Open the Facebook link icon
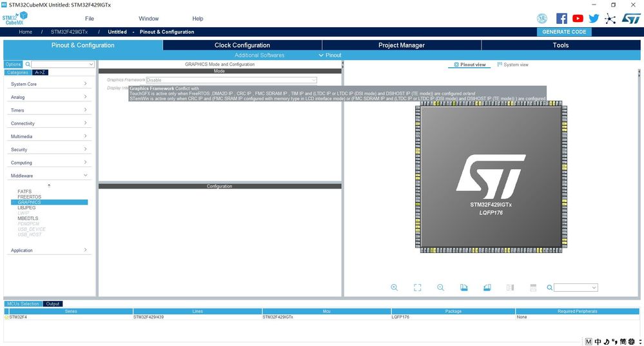Screen dimensions: 644x346 [561, 19]
